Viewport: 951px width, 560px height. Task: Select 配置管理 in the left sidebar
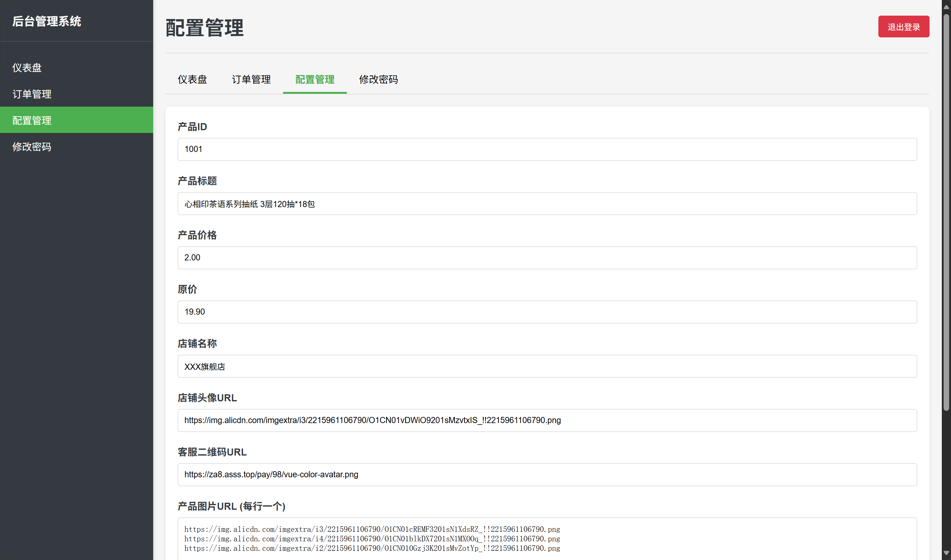pyautogui.click(x=77, y=120)
